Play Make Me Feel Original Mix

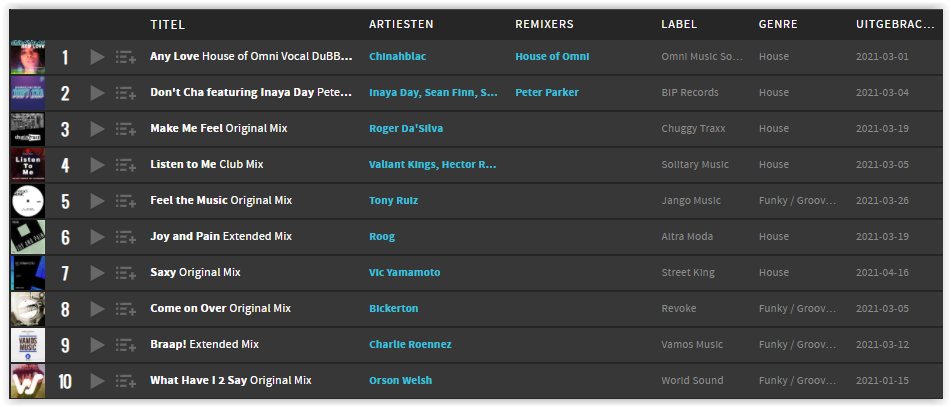click(97, 129)
